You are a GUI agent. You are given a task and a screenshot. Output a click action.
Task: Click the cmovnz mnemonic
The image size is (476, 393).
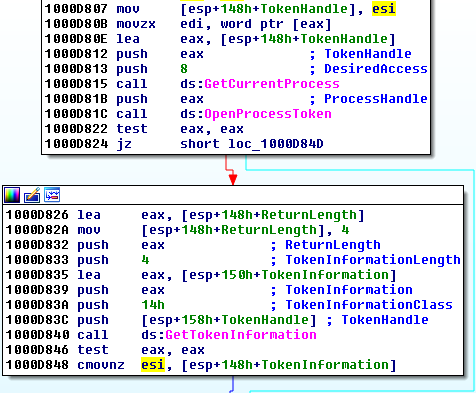tap(101, 365)
